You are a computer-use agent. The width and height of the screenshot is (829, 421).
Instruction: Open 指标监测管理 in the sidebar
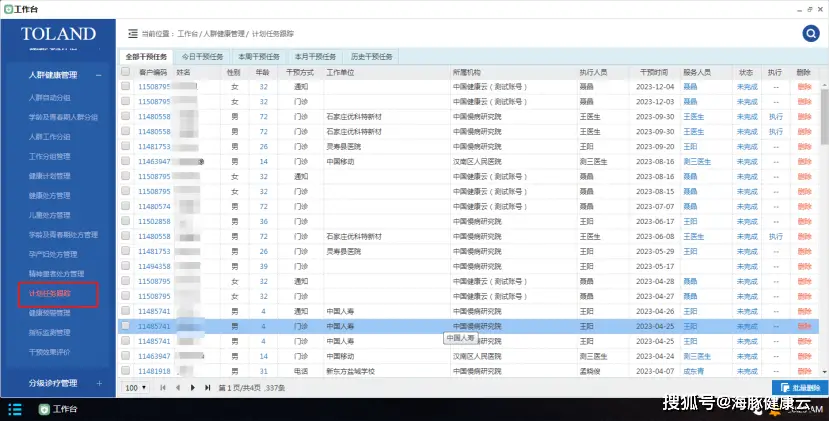(50, 333)
